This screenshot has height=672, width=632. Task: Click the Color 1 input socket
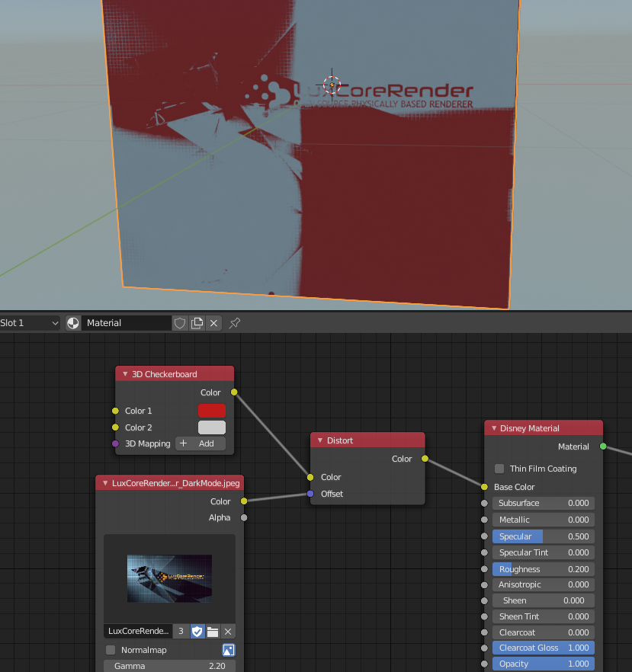coord(115,411)
